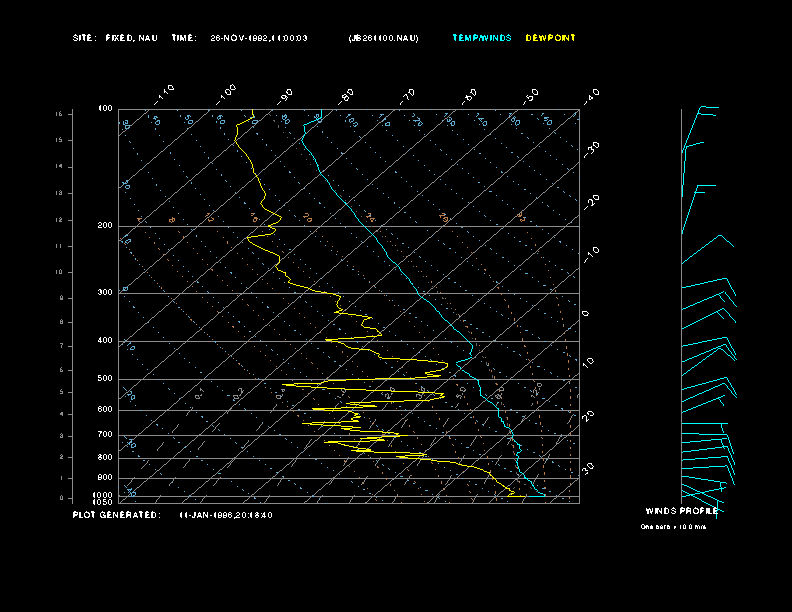Select the 'FIXED, NAU' site name text
This screenshot has width=792, height=612.
tap(131, 38)
